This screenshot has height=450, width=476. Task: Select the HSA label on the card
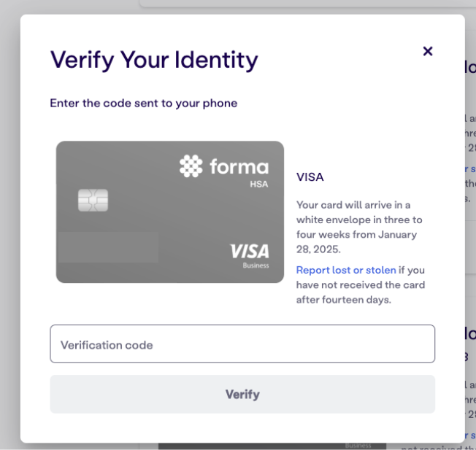coord(259,184)
